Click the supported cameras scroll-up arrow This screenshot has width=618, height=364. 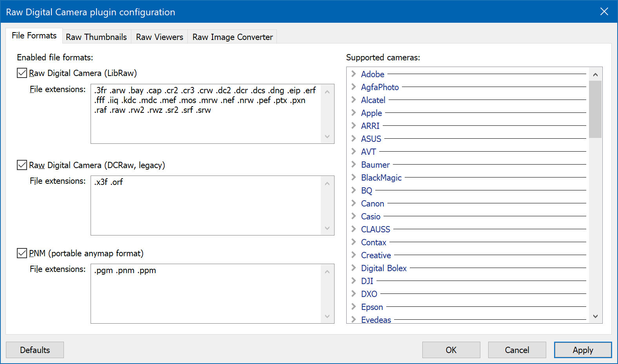pyautogui.click(x=595, y=74)
